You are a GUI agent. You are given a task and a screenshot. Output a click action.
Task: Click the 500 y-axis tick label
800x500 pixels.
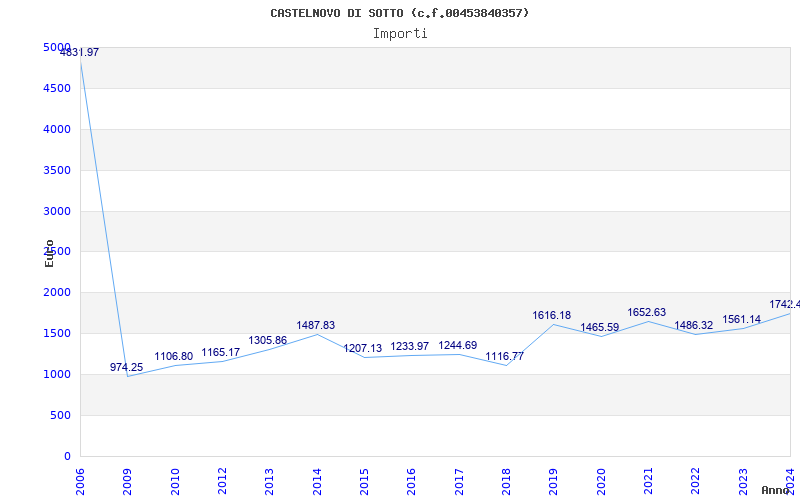click(x=61, y=415)
